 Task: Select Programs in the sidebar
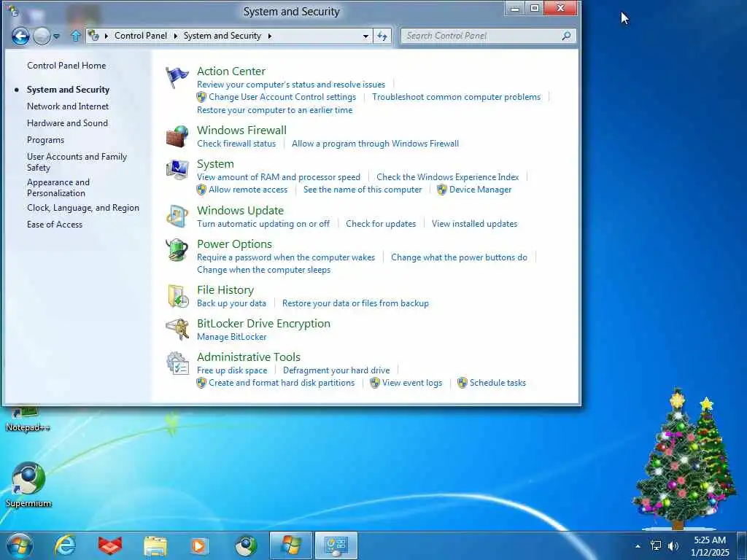pyautogui.click(x=45, y=140)
